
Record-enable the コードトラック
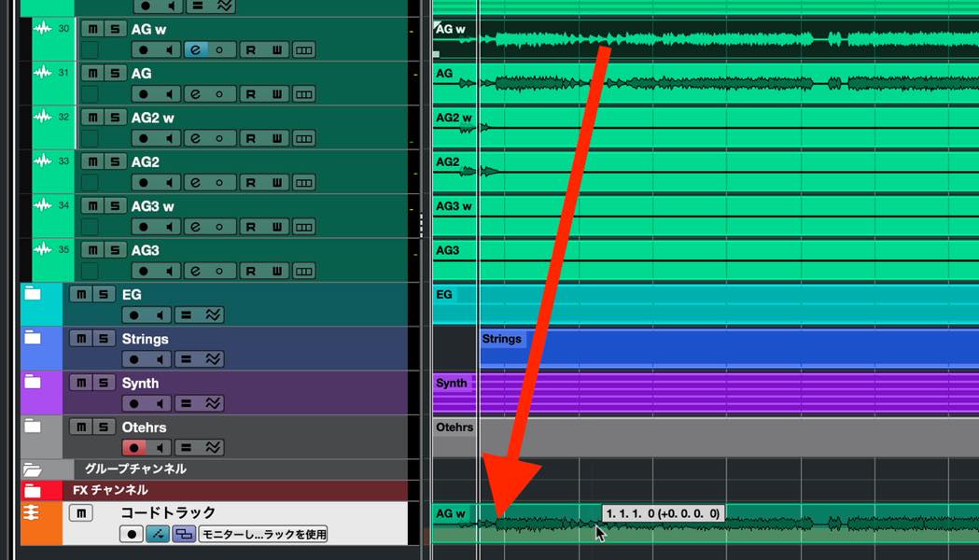coord(131,535)
